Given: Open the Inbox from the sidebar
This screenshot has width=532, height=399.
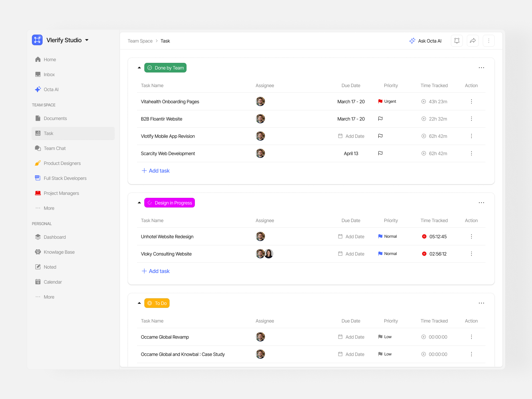Looking at the screenshot, I should tap(49, 74).
